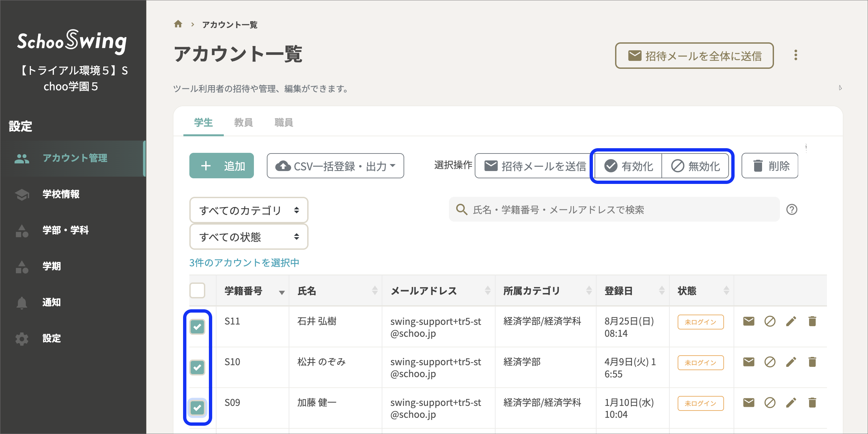Edit 加藤 健一 with the pencil icon
Image resolution: width=868 pixels, height=434 pixels.
click(x=791, y=403)
